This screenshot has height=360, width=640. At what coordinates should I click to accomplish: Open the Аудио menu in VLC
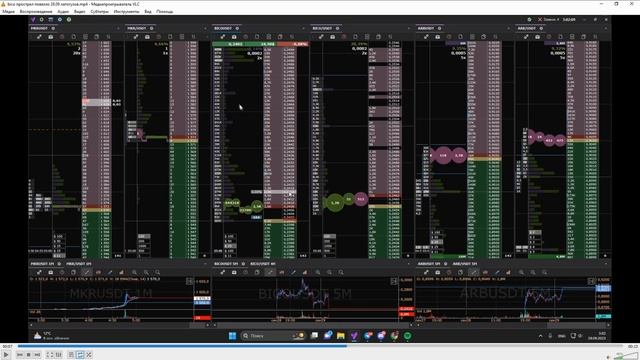63,11
